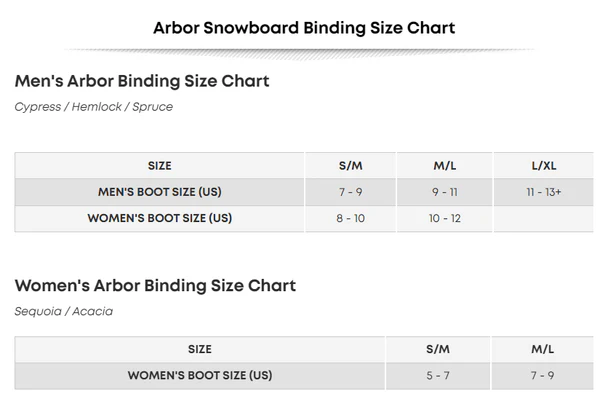
Task: Click the SIZE header in the women's table
Action: (200, 349)
